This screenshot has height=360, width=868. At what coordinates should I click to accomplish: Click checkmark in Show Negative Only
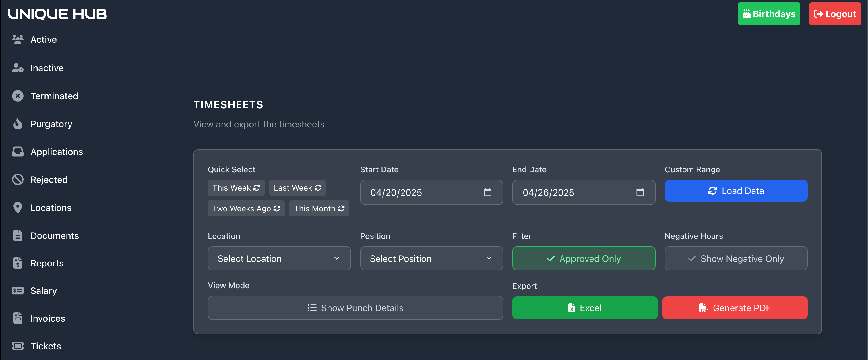point(692,259)
